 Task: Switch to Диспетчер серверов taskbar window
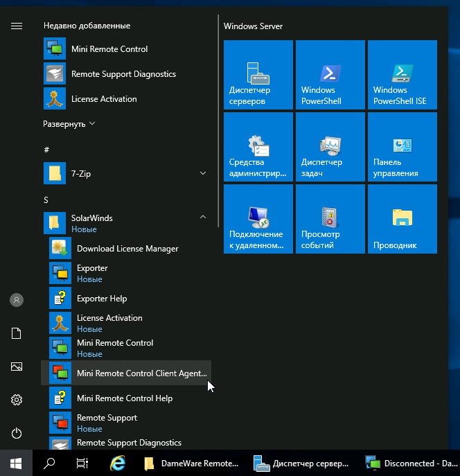click(301, 463)
